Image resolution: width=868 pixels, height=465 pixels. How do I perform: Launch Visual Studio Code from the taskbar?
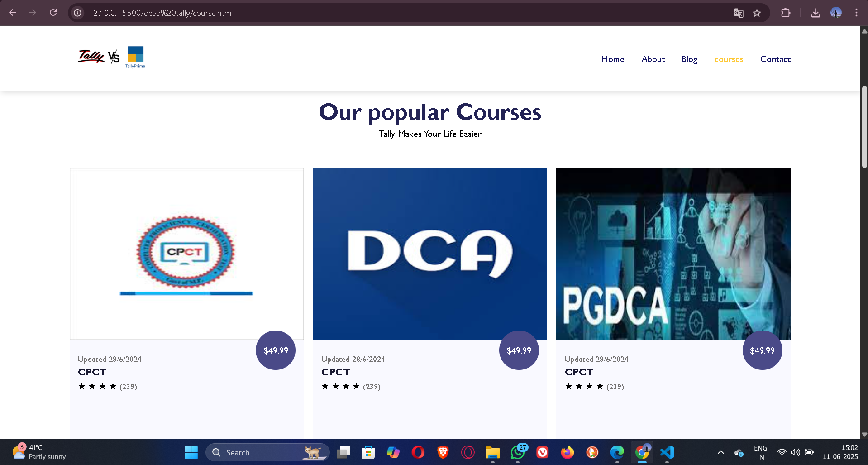(667, 452)
